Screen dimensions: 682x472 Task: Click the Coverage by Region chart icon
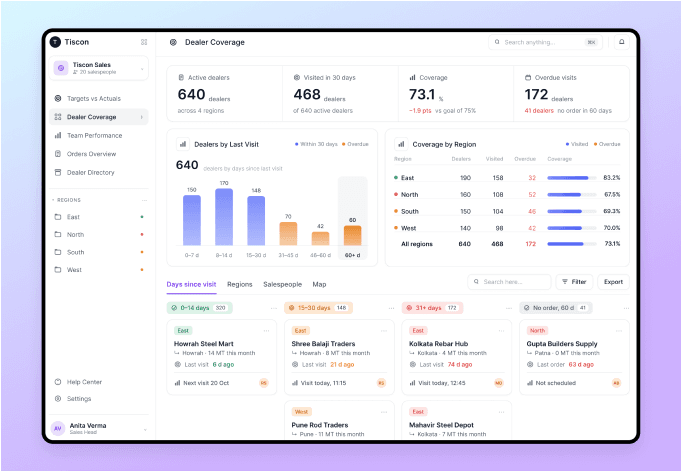[401, 144]
